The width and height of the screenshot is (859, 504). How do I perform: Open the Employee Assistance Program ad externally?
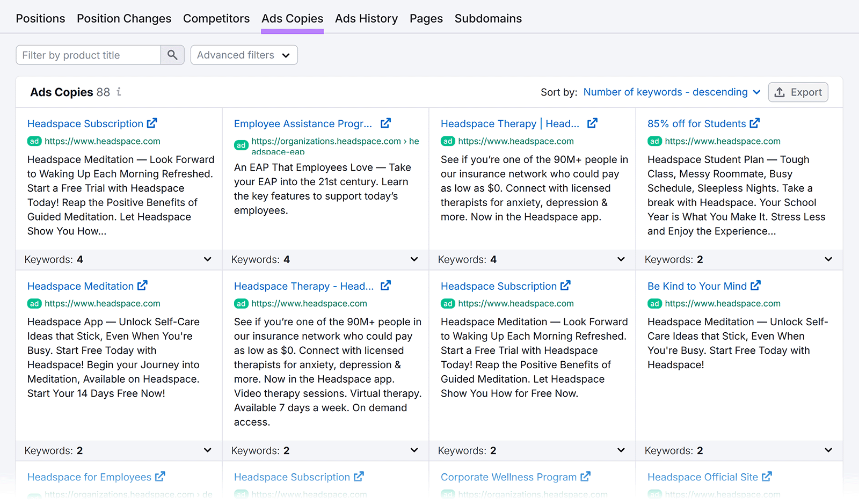tap(385, 122)
